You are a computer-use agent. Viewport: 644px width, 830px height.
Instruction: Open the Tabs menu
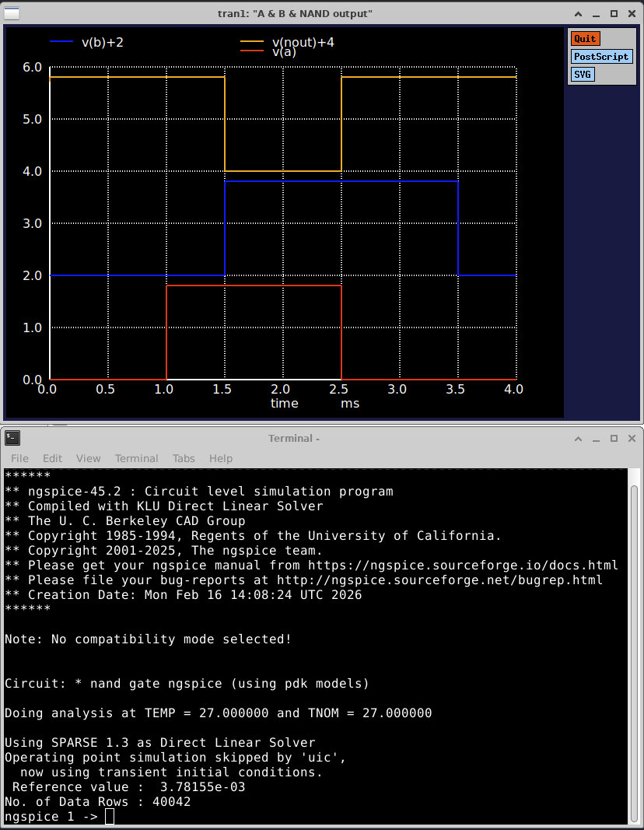(184, 458)
